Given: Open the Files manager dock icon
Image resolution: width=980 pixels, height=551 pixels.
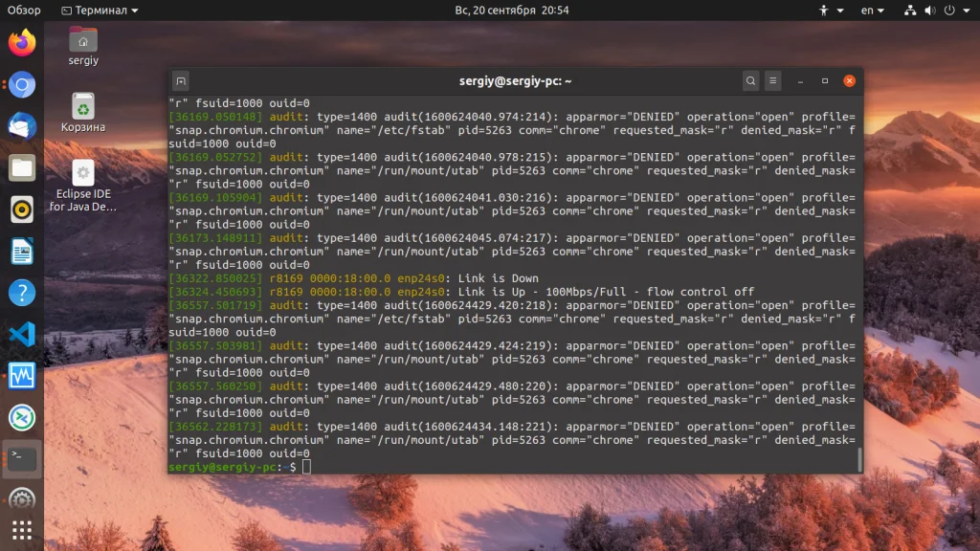Looking at the screenshot, I should point(22,168).
